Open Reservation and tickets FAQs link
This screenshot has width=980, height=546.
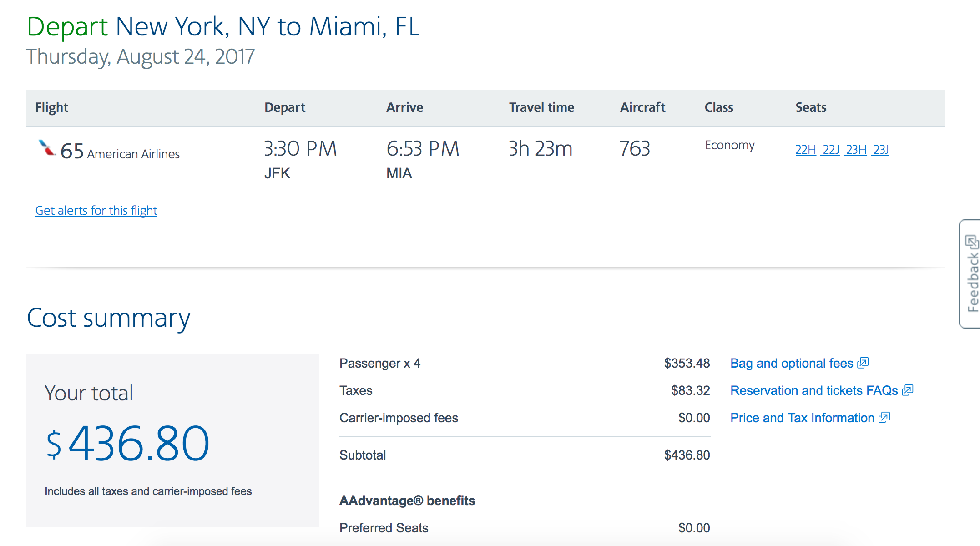coord(814,391)
